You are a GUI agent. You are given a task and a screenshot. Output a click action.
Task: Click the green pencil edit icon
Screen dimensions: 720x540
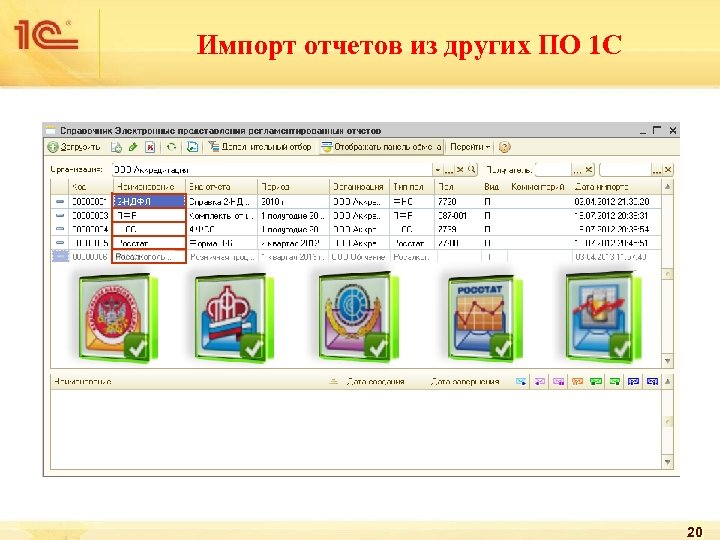[x=133, y=147]
